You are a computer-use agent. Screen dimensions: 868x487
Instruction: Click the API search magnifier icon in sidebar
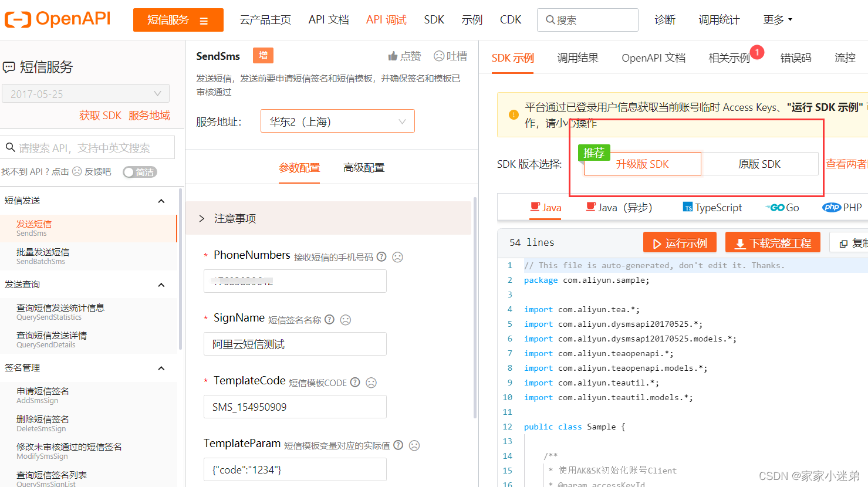click(x=11, y=147)
